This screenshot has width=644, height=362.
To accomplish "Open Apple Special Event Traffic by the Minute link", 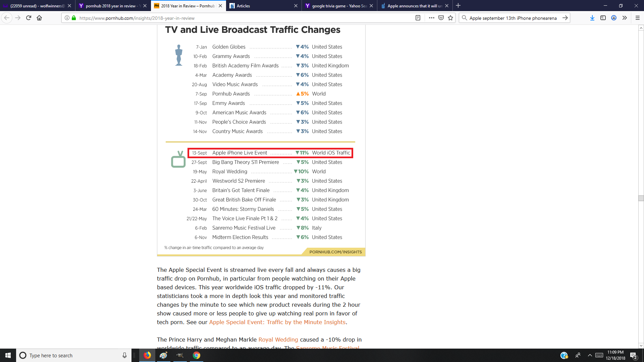I will point(277,322).
